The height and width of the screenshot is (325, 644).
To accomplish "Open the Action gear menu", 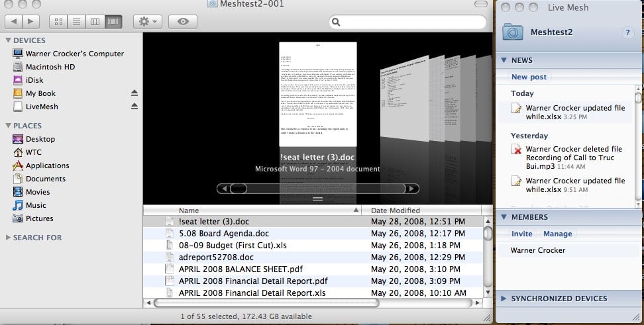I will point(148,22).
